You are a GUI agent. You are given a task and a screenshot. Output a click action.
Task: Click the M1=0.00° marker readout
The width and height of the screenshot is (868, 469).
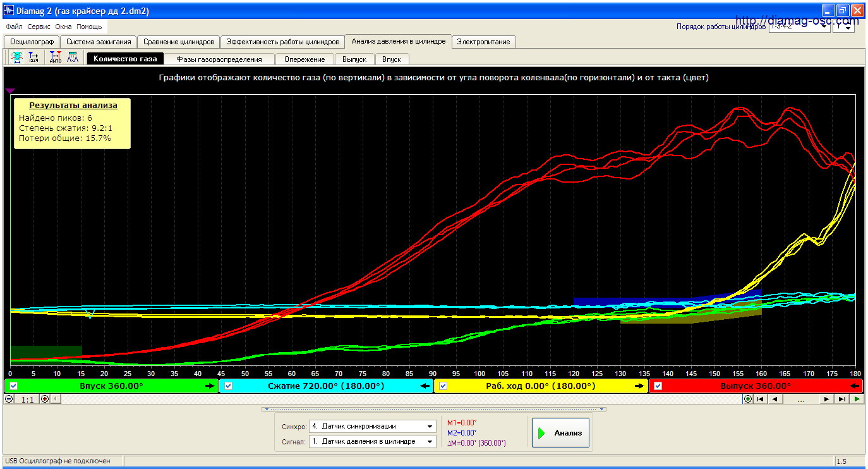click(x=462, y=423)
